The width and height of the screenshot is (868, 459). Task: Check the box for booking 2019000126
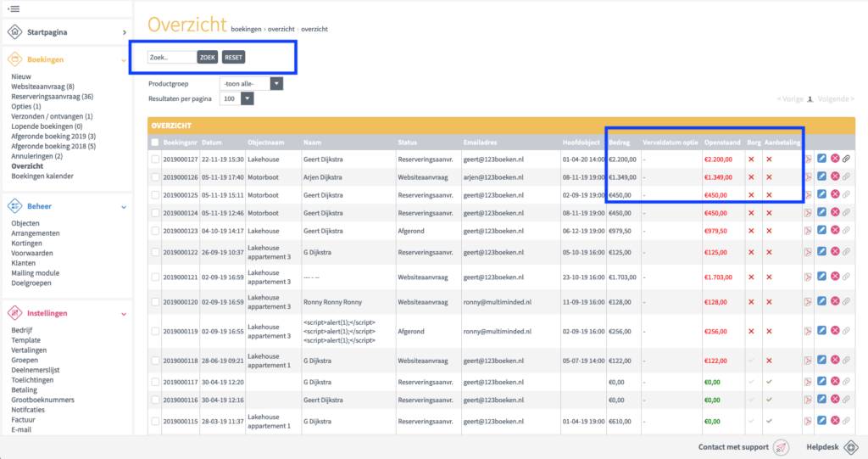pos(155,176)
